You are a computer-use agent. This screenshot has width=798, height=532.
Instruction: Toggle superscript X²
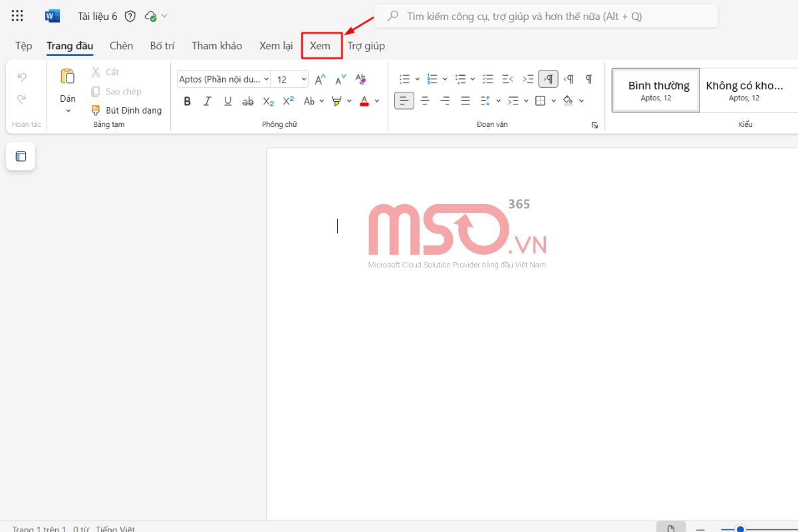pyautogui.click(x=289, y=101)
